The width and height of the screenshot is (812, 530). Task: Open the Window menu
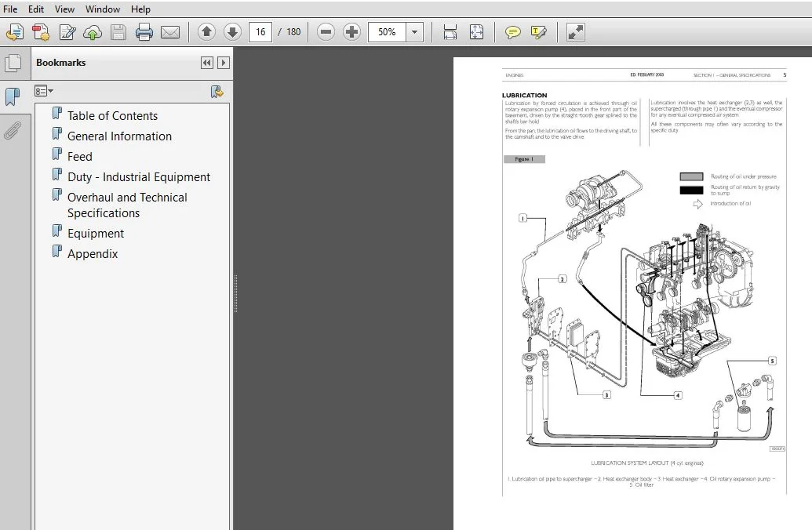103,9
